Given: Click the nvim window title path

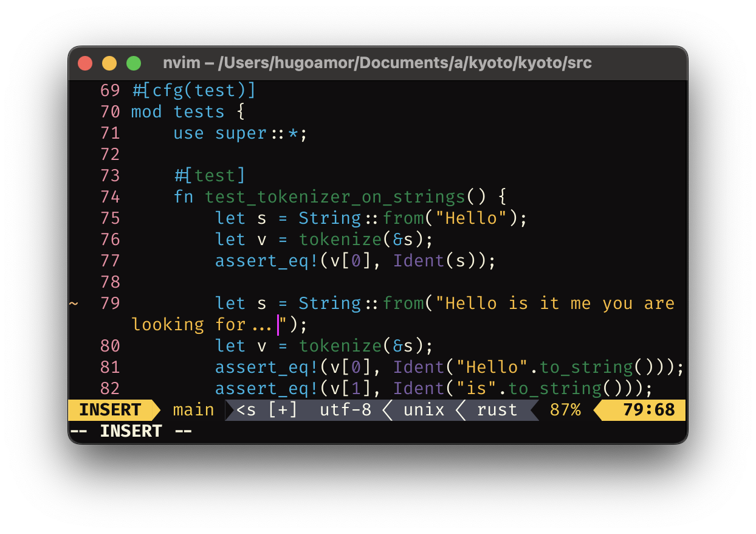Looking at the screenshot, I should [377, 63].
